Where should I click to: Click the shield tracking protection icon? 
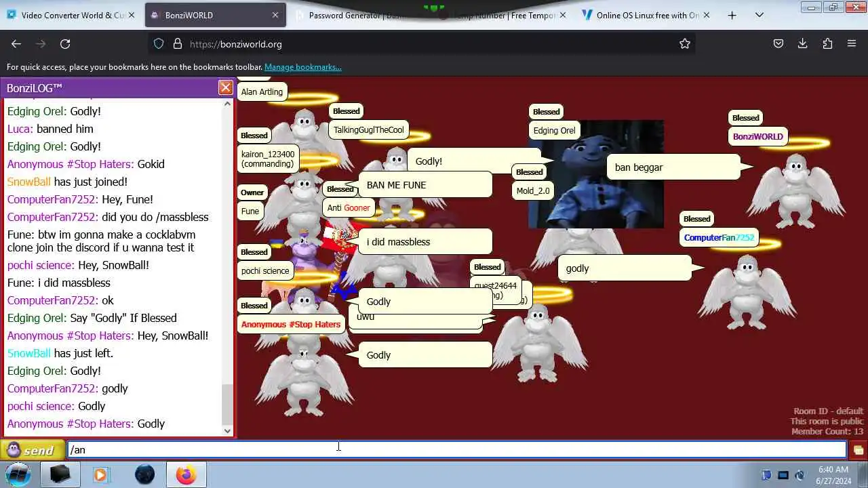pos(159,44)
